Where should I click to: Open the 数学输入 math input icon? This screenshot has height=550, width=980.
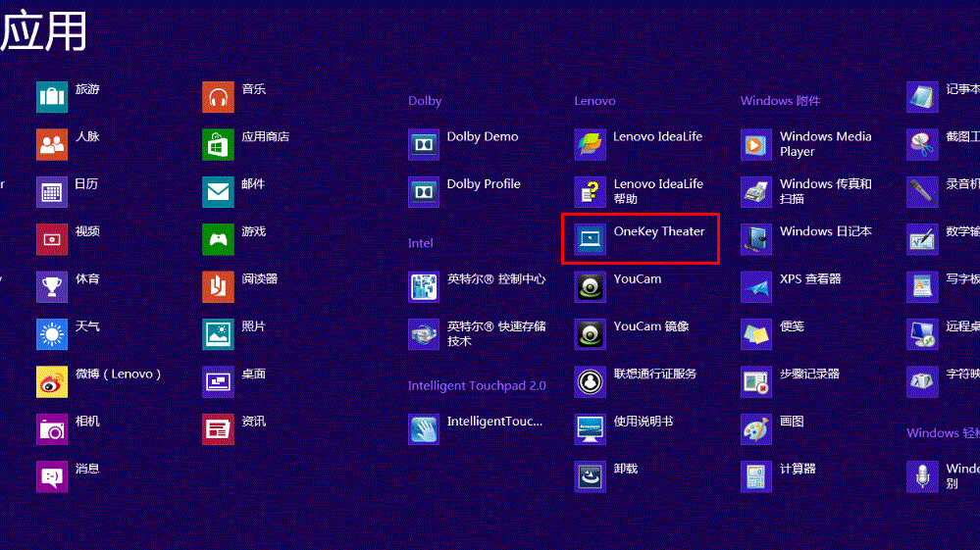click(x=922, y=239)
